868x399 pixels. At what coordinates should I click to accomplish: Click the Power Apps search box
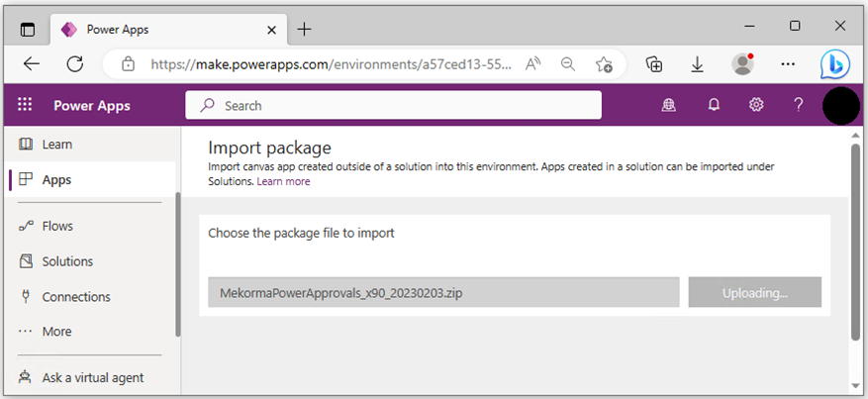[394, 105]
